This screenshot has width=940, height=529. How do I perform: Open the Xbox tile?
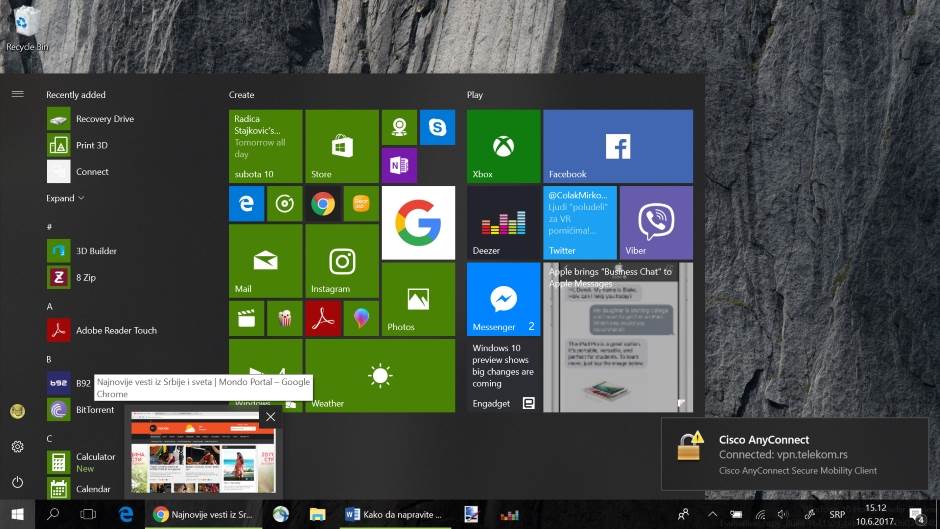503,146
